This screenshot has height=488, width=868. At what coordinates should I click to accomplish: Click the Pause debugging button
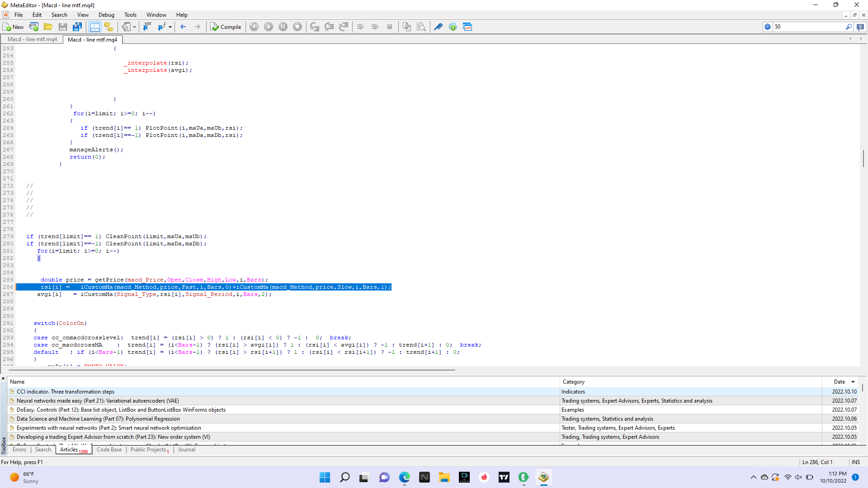click(283, 27)
